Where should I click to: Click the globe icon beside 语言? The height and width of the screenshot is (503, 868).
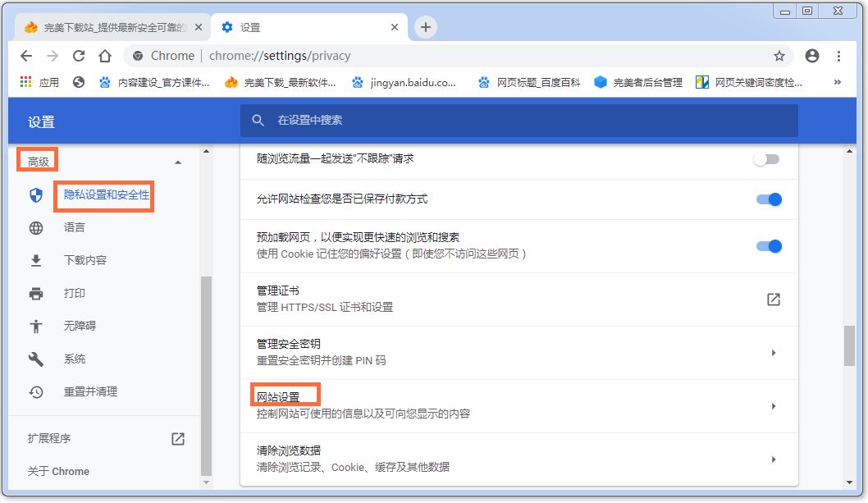36,227
